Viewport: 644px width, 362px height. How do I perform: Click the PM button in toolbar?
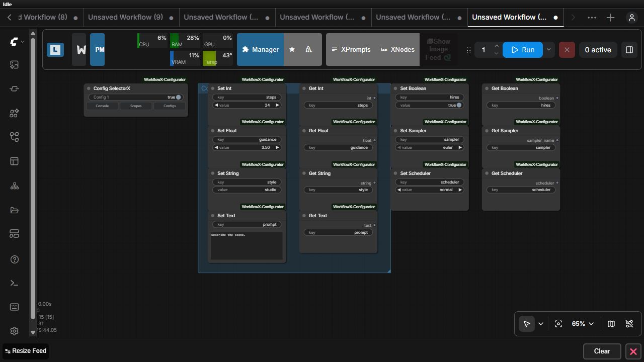click(x=98, y=49)
